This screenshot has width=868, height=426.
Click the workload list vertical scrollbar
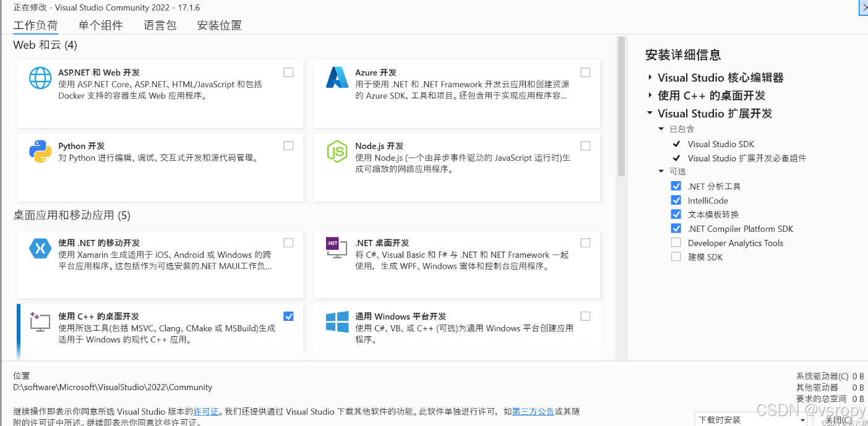pyautogui.click(x=621, y=106)
